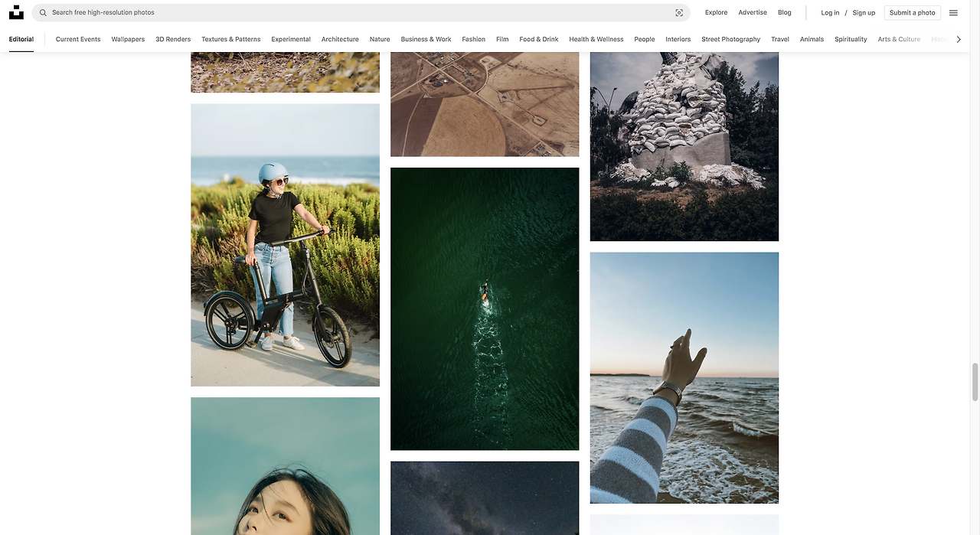Image resolution: width=980 pixels, height=535 pixels.
Task: Select Animals category
Action: tap(812, 39)
